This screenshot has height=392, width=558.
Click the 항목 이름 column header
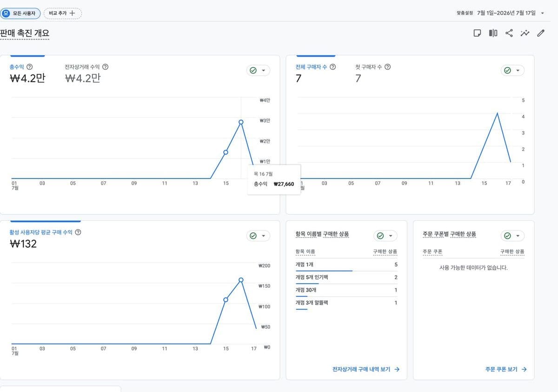tap(305, 252)
